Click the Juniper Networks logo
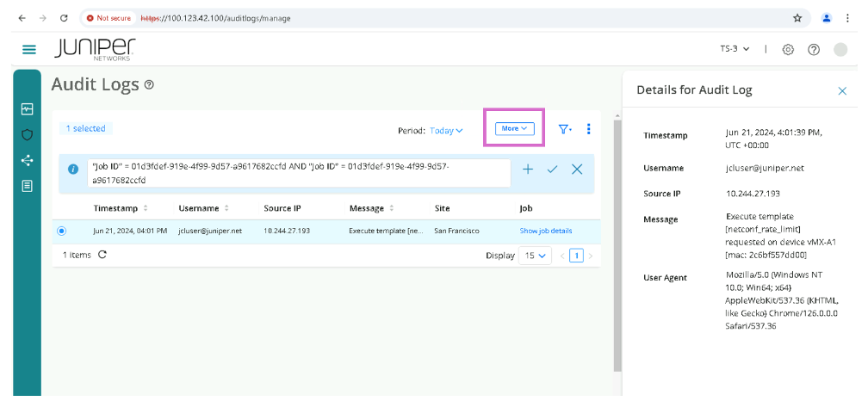Image resolution: width=868 pixels, height=401 pixels. pos(95,50)
